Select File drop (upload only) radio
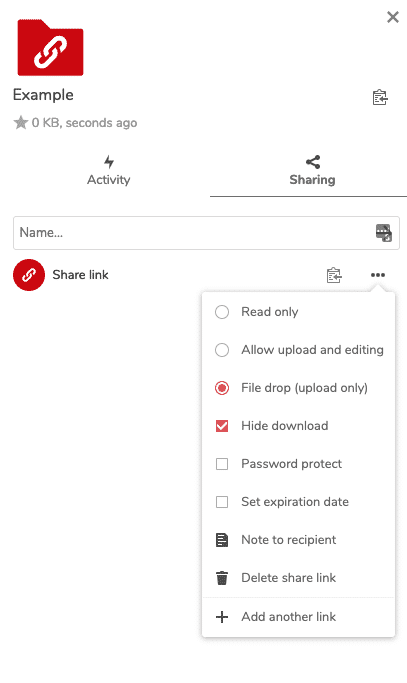 click(x=222, y=388)
